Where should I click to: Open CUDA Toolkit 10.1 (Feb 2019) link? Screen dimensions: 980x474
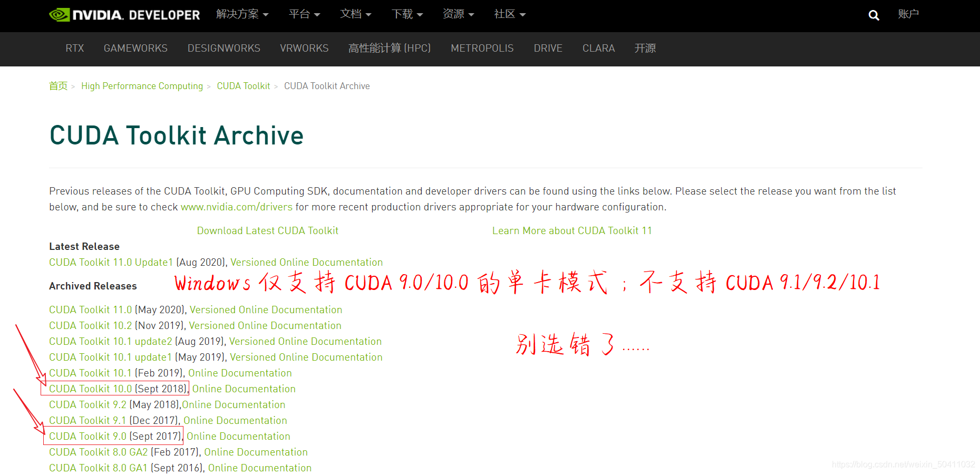[91, 373]
